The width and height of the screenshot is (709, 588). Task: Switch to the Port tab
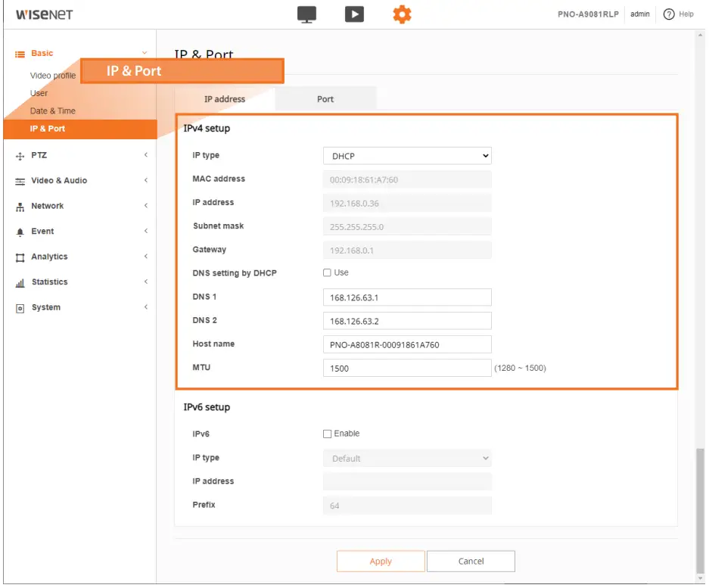point(325,99)
